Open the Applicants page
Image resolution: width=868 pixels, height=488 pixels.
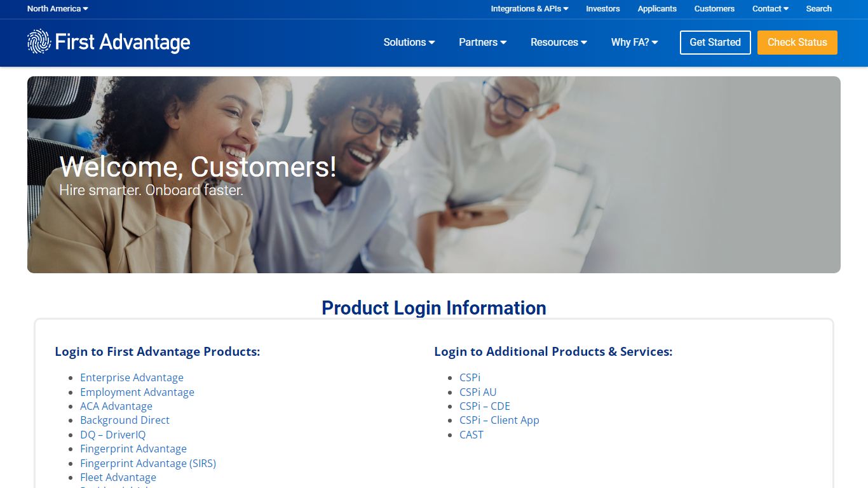click(657, 9)
